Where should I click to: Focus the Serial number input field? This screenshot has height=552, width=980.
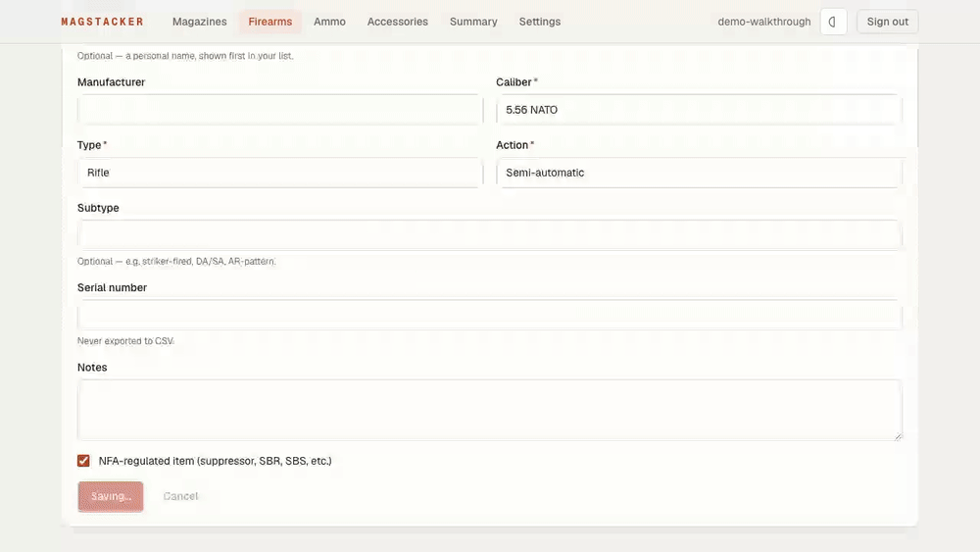489,315
